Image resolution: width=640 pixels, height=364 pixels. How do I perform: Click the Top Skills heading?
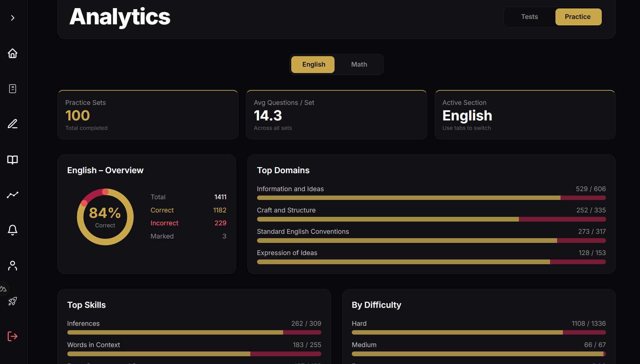click(87, 305)
